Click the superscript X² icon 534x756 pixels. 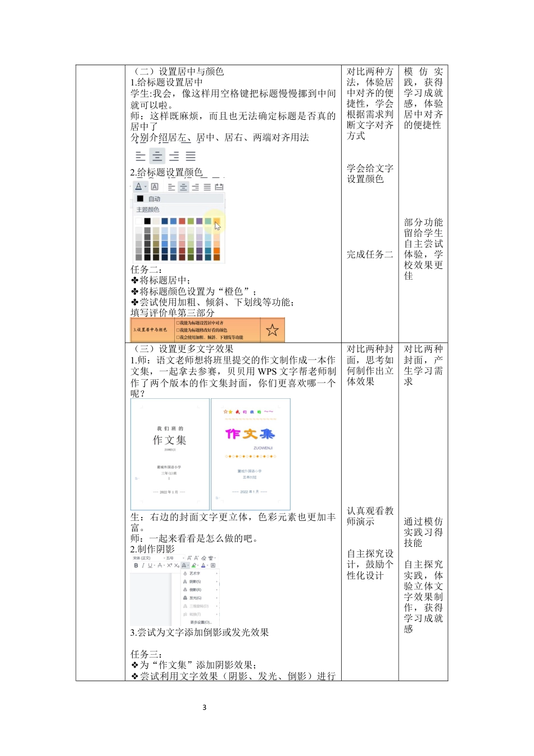coord(169,565)
